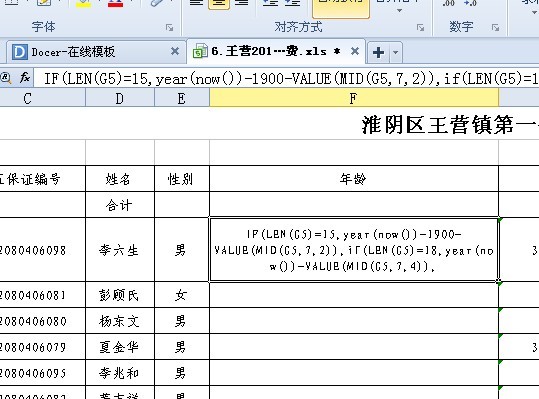Viewport: 539px width, 399px height.
Task: Click the formula cell in 李六生 age column
Action: tap(354, 250)
